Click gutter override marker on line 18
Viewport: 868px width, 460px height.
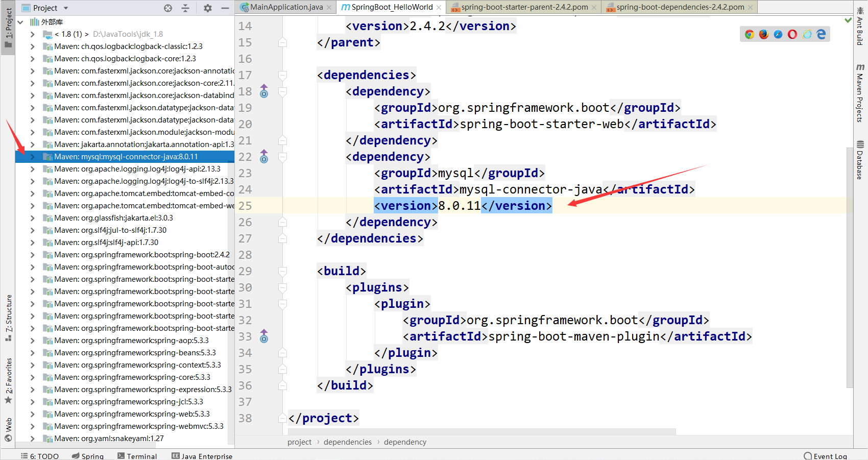(264, 91)
